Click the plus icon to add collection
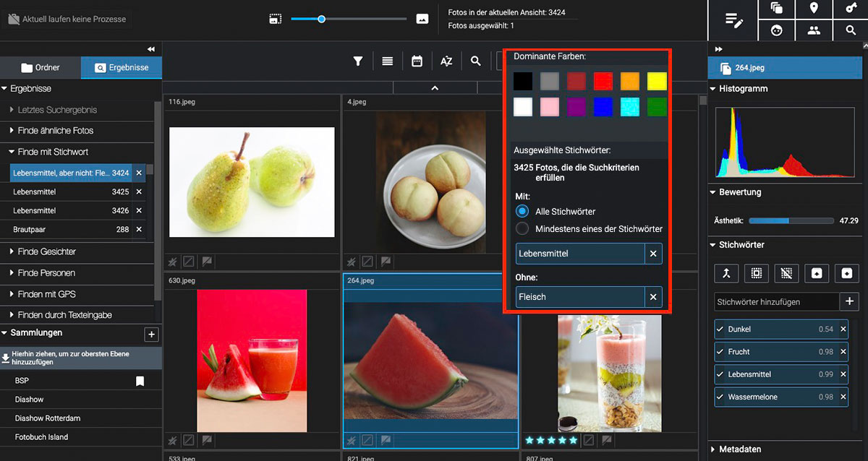Viewport: 868px width, 461px height. click(151, 334)
